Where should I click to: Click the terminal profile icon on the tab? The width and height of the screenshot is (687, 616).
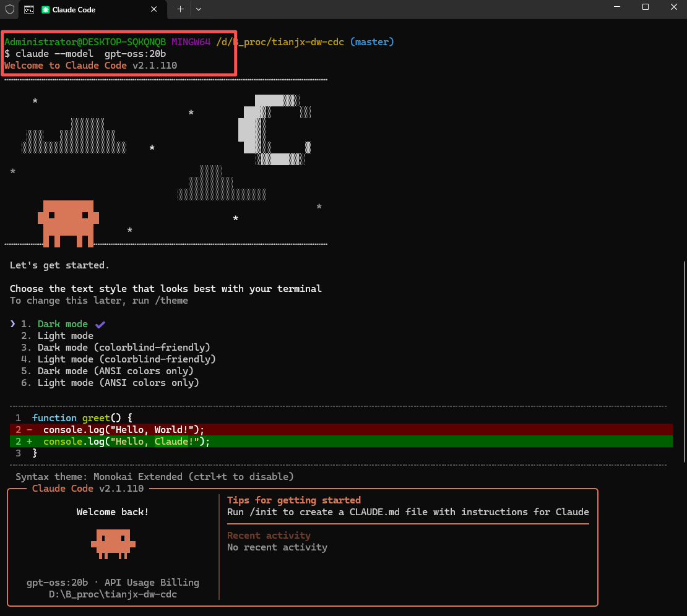coord(29,10)
